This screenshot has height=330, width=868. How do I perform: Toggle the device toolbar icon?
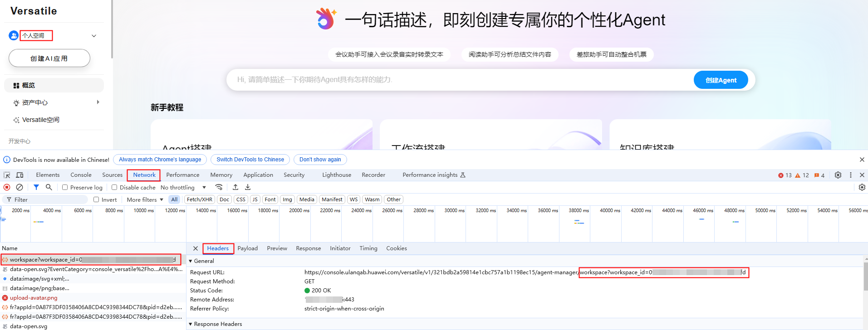tap(20, 175)
